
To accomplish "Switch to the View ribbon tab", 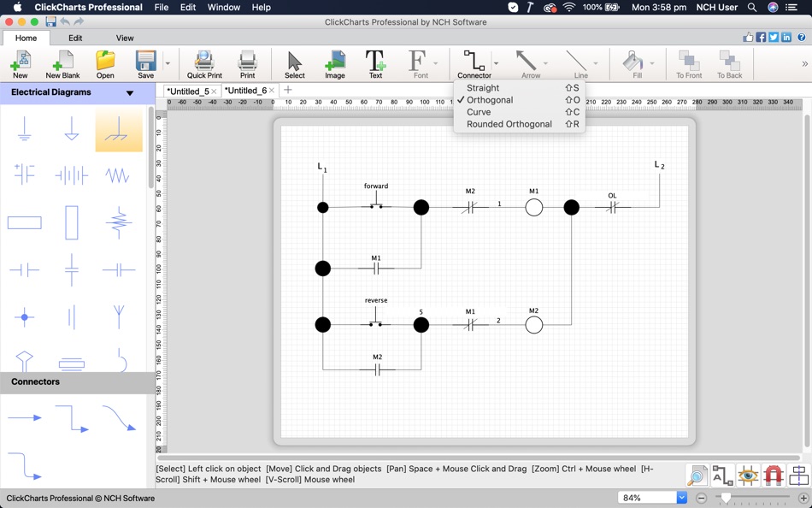I will coord(125,38).
